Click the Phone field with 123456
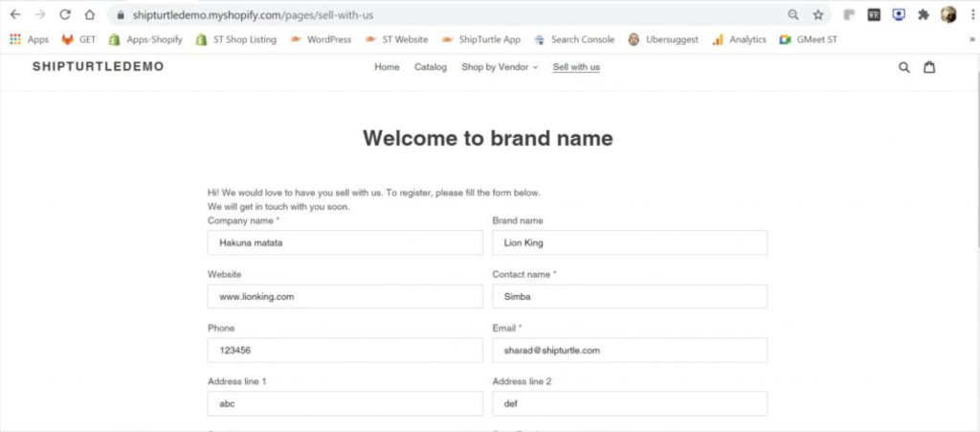Viewport: 980px width, 432px height. pyautogui.click(x=345, y=350)
